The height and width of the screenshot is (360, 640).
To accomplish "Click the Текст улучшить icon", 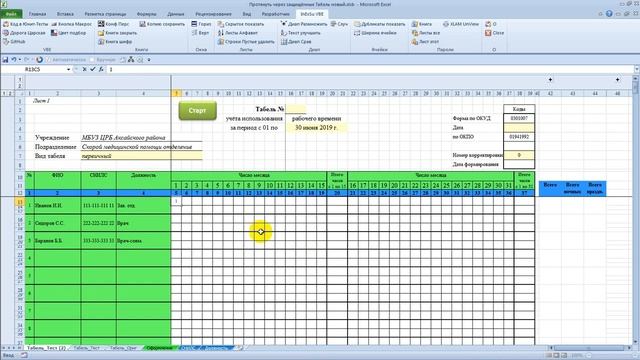I will coord(284,33).
